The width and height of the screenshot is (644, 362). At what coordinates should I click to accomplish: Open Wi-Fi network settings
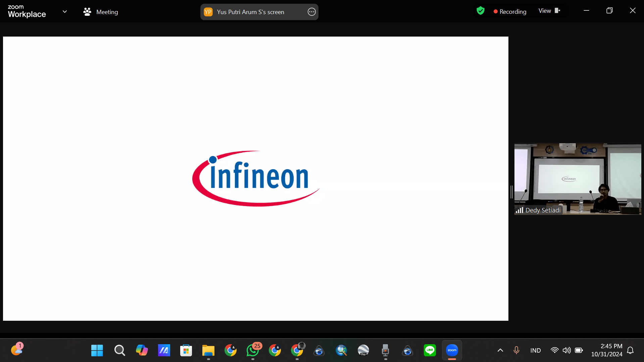click(x=554, y=350)
